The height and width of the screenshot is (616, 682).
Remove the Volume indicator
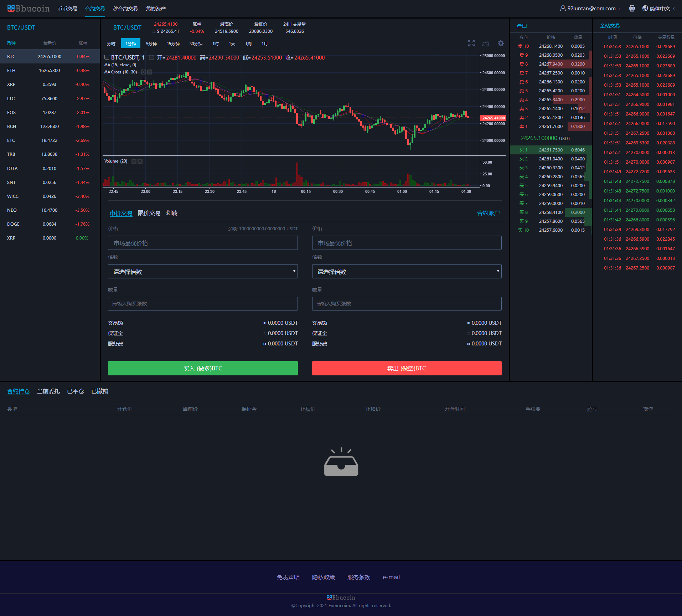[140, 161]
